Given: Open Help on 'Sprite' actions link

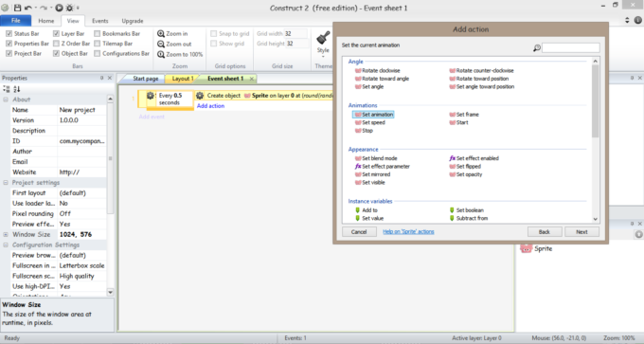Looking at the screenshot, I should click(408, 232).
